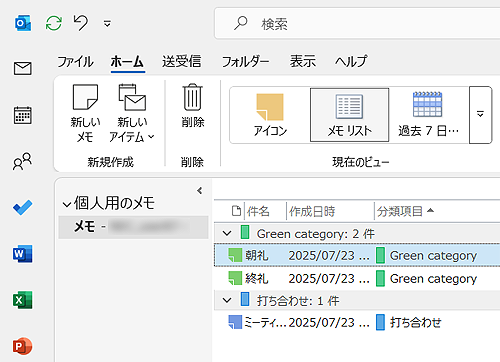
Task: Collapse the Green category group
Action: point(227,233)
